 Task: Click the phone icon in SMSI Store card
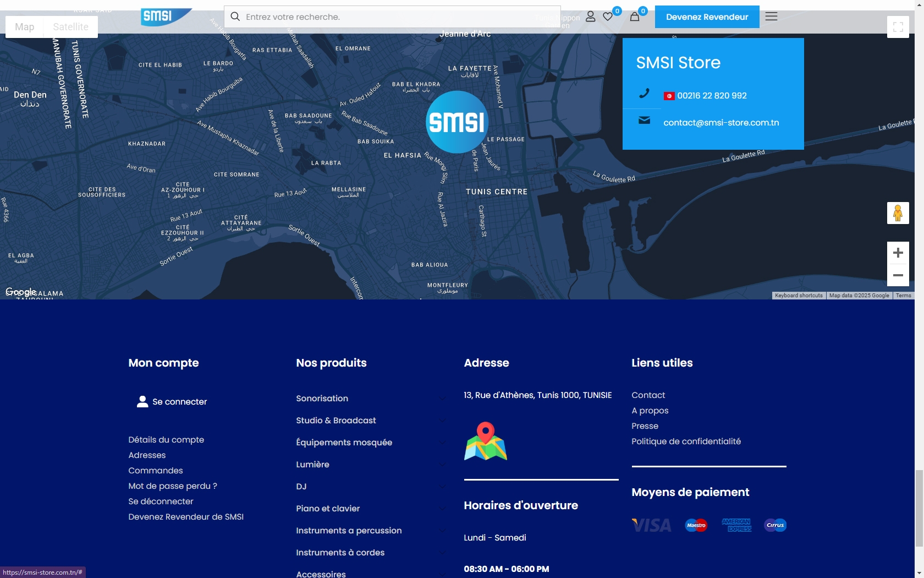[x=644, y=94]
